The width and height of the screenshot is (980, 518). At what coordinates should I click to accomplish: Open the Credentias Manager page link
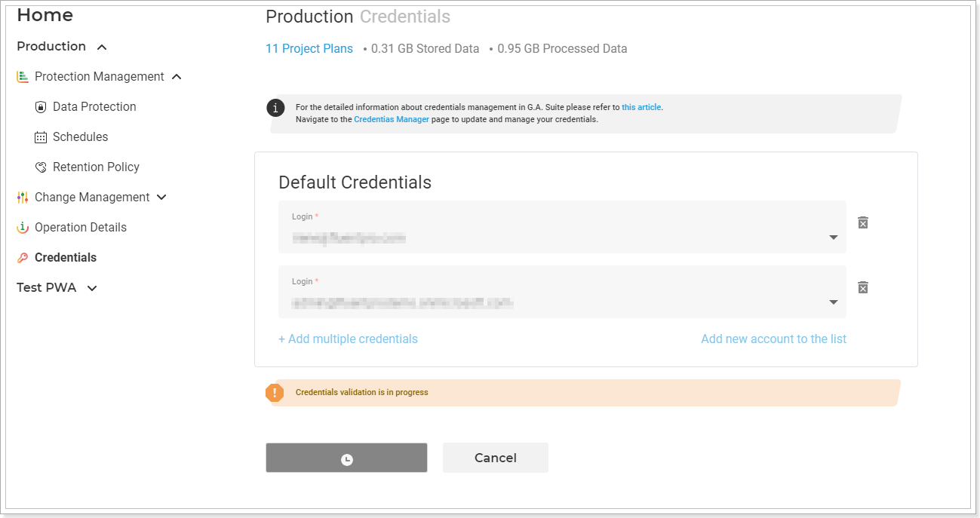click(x=392, y=119)
